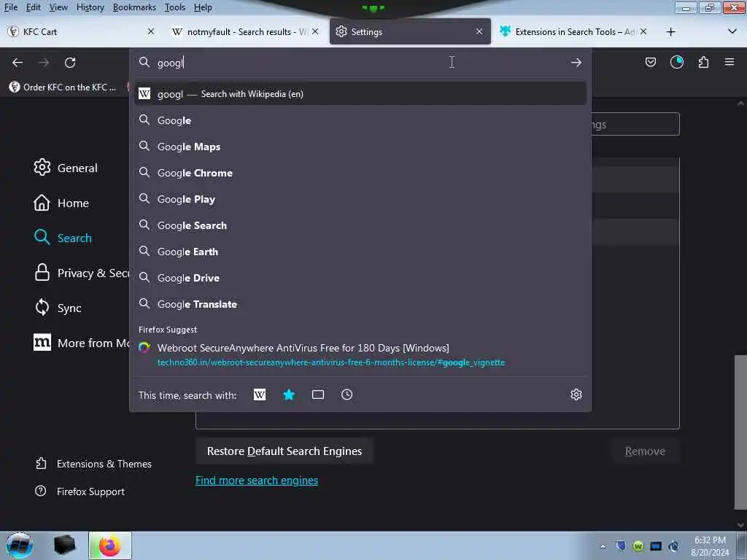Viewport: 747px width, 560px height.
Task: Search bookmarks with the star icon
Action: point(289,394)
